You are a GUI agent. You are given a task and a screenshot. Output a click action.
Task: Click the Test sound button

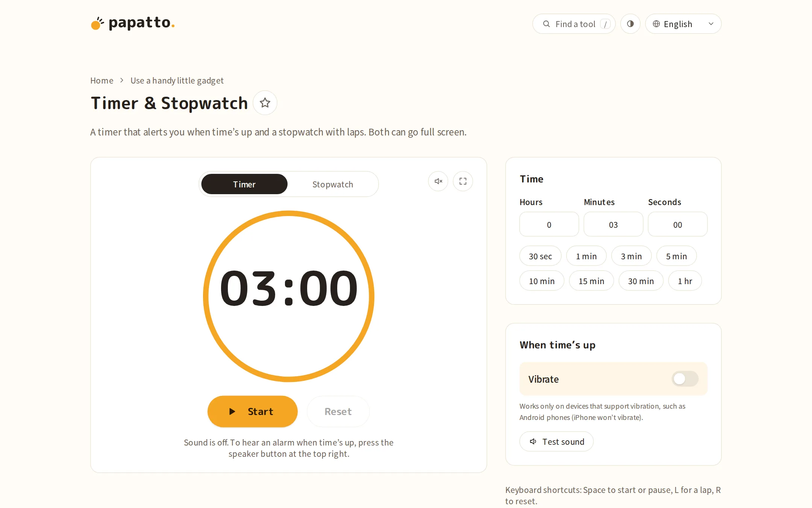coord(556,441)
